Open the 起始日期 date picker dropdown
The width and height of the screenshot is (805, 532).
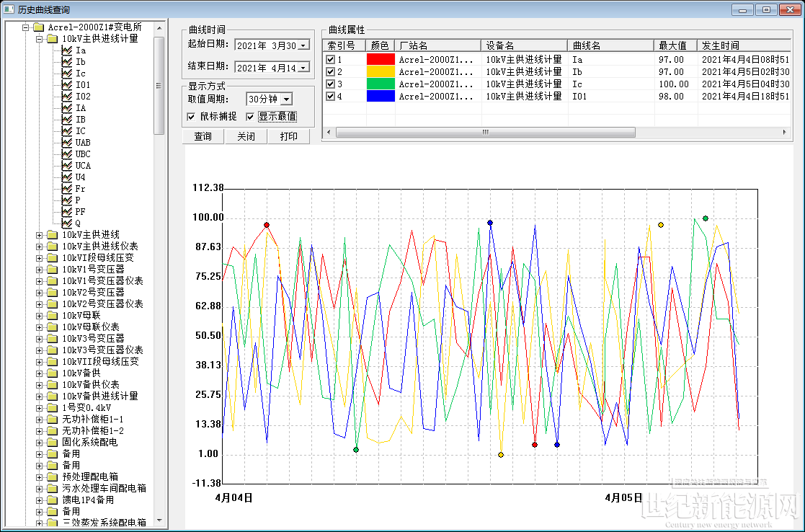tap(303, 45)
